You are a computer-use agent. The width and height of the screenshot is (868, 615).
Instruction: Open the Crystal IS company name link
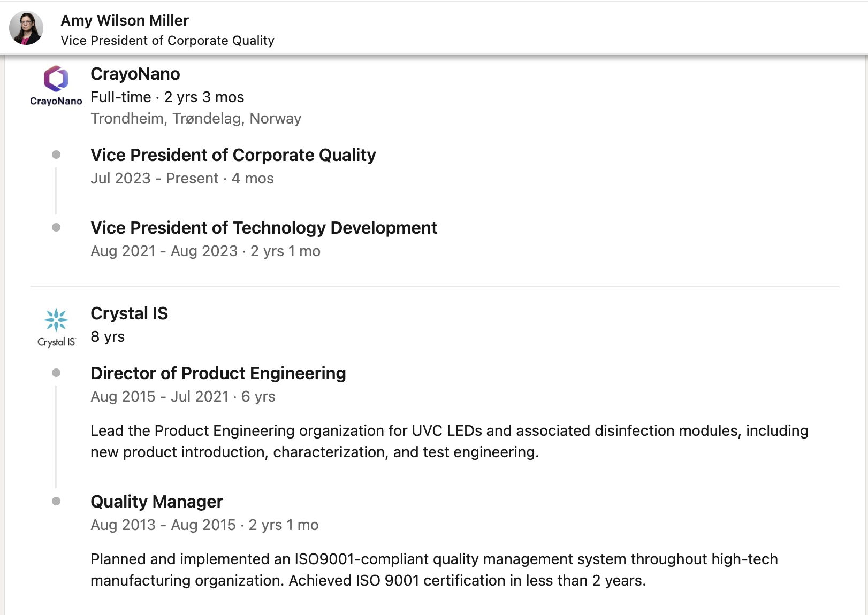(130, 313)
